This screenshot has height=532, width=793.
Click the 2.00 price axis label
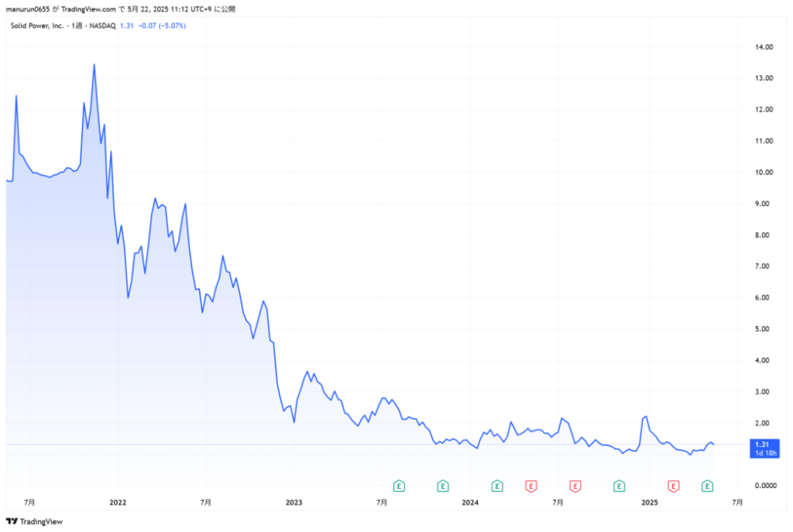[x=762, y=424]
